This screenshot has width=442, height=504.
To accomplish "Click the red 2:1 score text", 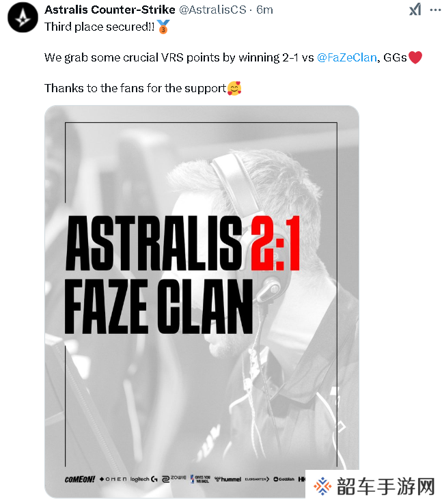I will tap(275, 243).
